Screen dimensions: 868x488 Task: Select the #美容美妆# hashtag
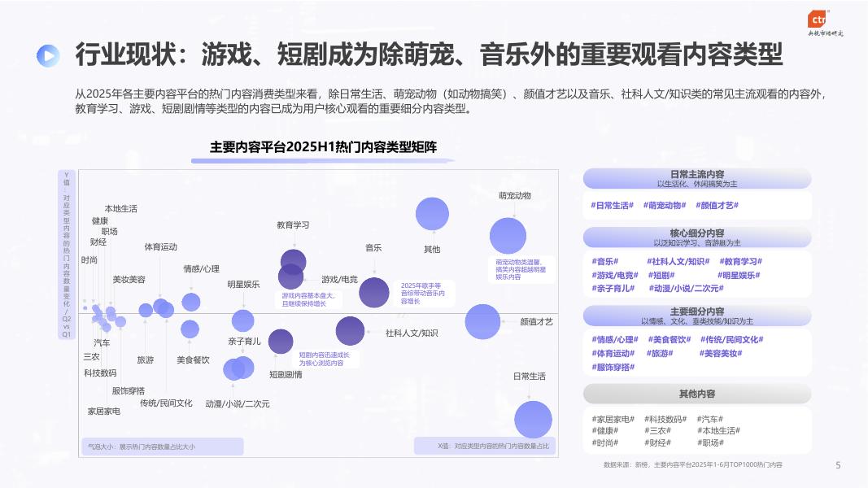[x=720, y=353]
